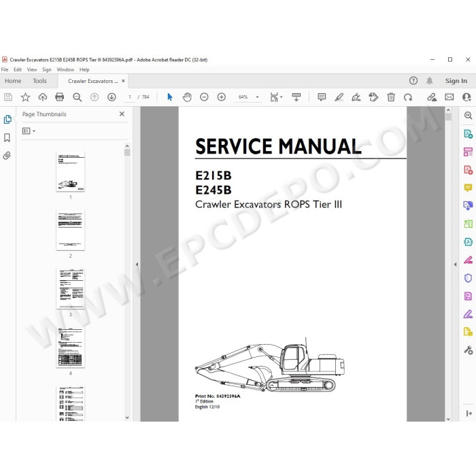Open the Edit menu
The height and width of the screenshot is (476, 476).
pos(18,69)
